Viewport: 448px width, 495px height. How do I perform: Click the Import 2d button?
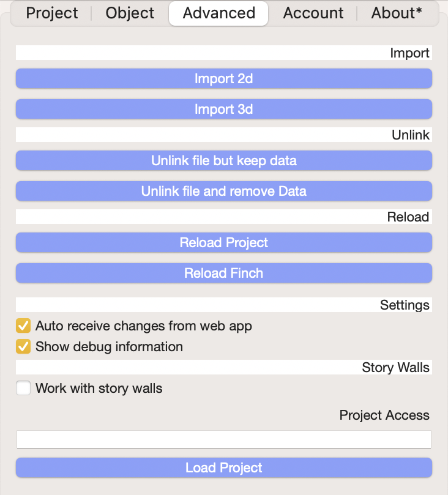pyautogui.click(x=224, y=78)
